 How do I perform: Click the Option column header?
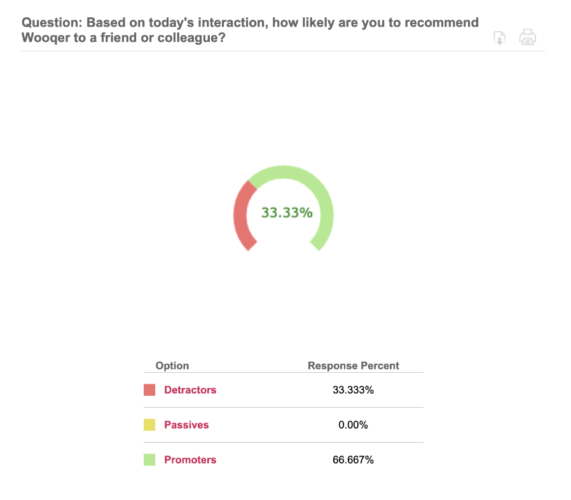coord(172,365)
